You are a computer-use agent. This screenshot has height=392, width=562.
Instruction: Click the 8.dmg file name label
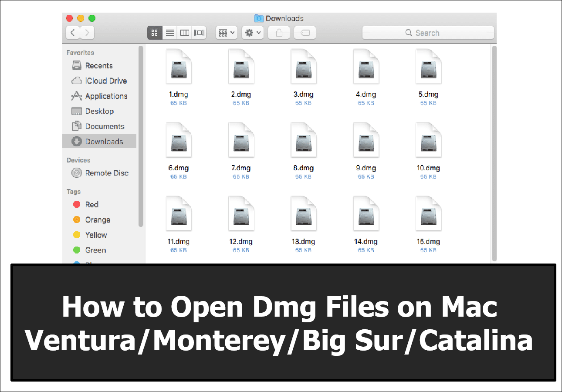pos(304,168)
